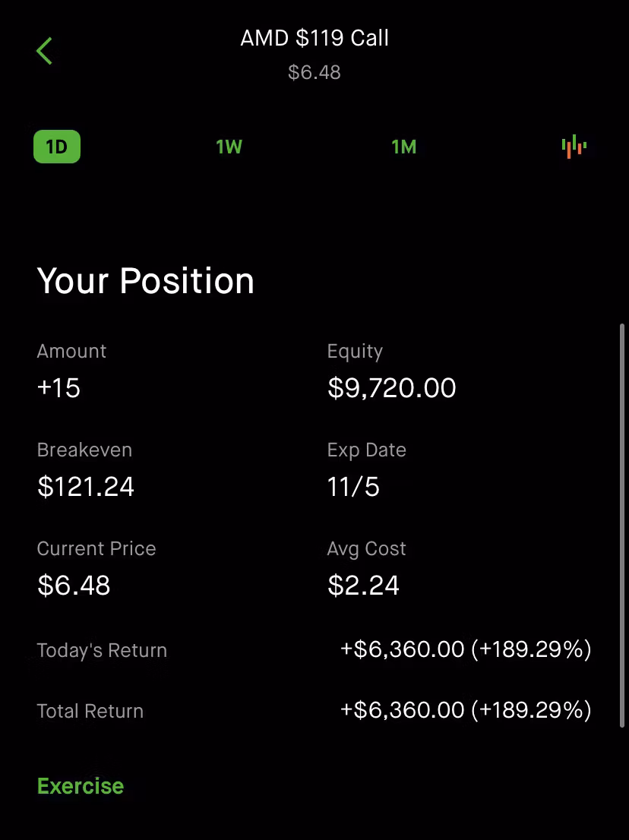Select the 1W chart range
This screenshot has width=629, height=840.
tap(229, 147)
